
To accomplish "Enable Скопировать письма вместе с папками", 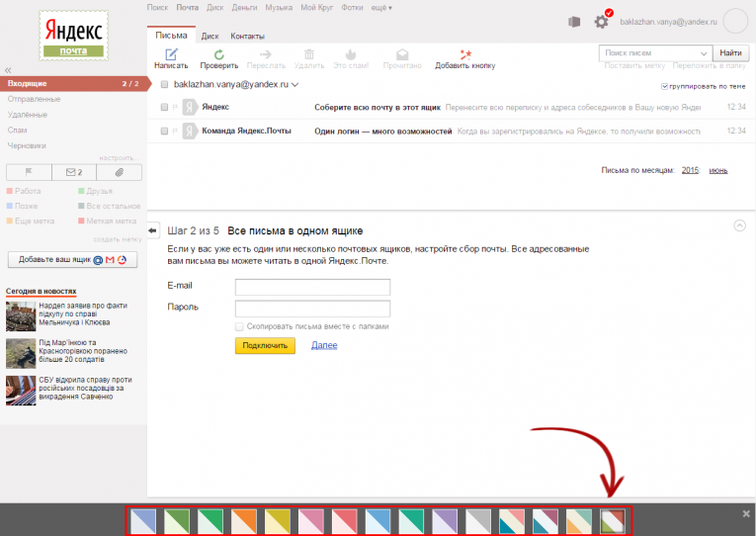I will click(239, 326).
